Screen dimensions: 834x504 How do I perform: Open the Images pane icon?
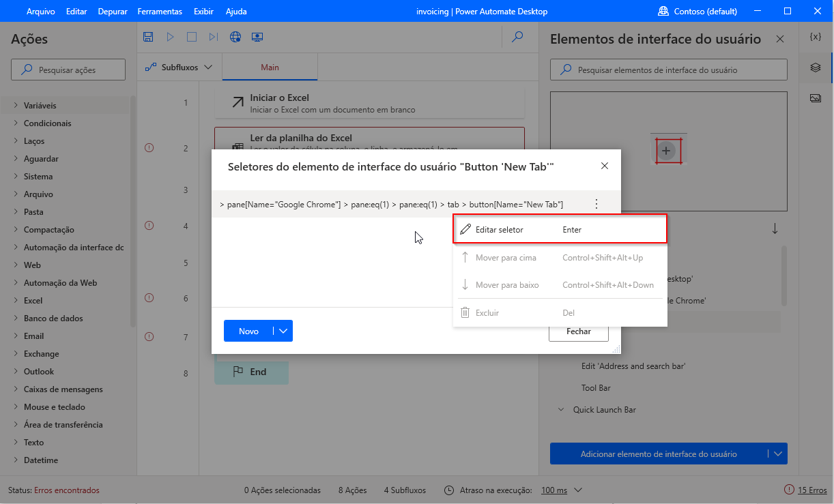[815, 98]
